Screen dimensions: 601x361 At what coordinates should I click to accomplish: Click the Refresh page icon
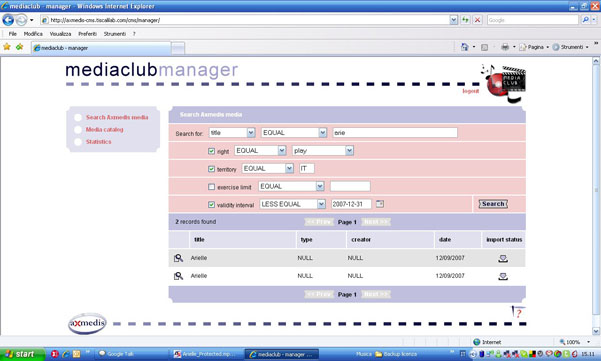coord(465,20)
